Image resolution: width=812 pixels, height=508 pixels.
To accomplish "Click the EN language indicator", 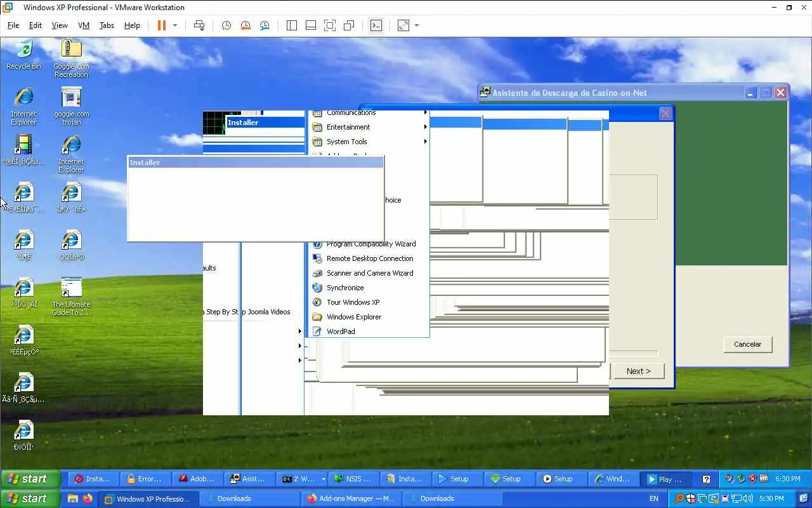I will click(x=653, y=498).
